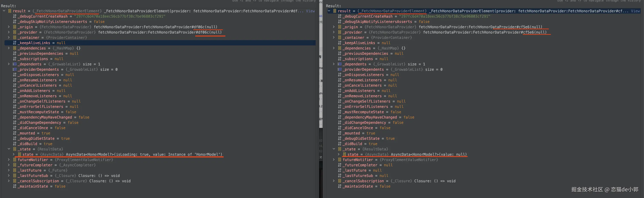This screenshot has width=644, height=198.
Task: Click the object icon of result in #df06c panel
Action: [x=10, y=11]
